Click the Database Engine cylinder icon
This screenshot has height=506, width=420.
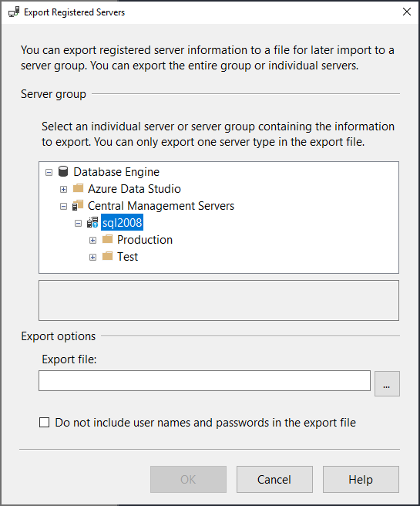coord(63,171)
